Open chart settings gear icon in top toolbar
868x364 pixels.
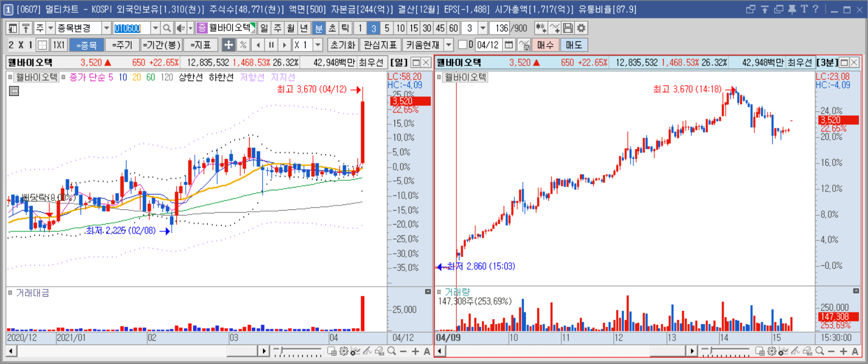[581, 28]
